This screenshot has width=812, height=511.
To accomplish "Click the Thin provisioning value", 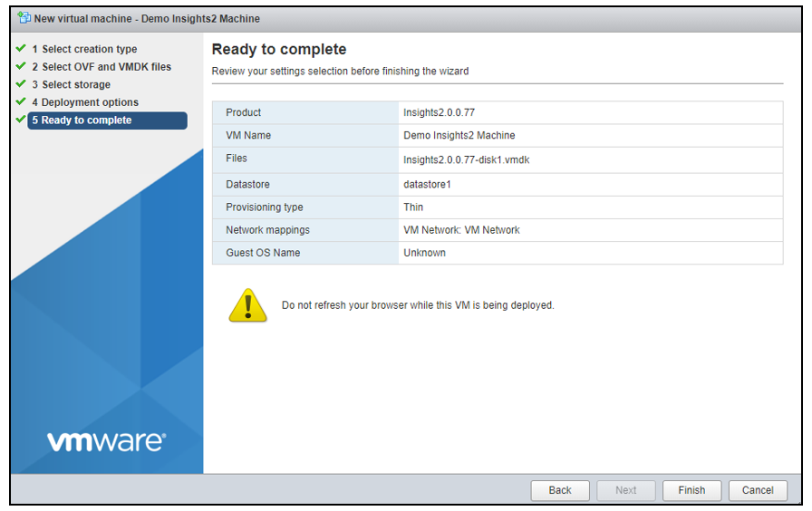I will click(413, 207).
